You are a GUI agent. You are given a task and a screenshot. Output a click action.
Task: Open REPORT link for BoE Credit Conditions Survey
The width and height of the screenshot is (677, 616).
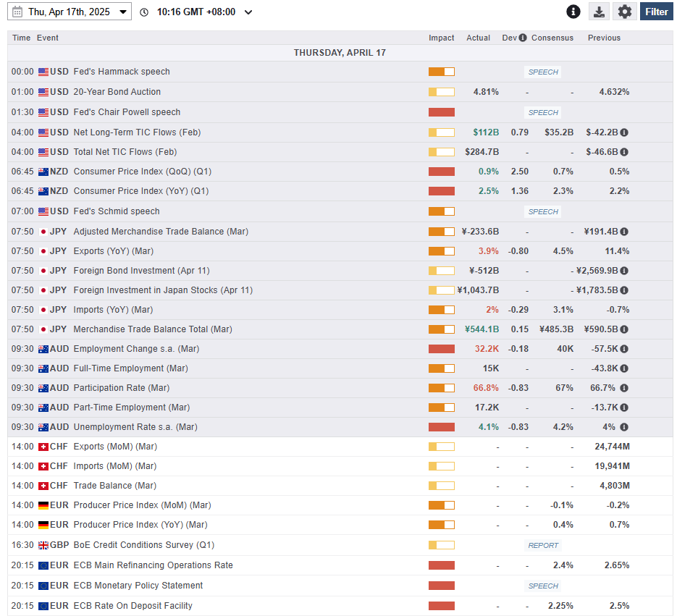coord(543,545)
